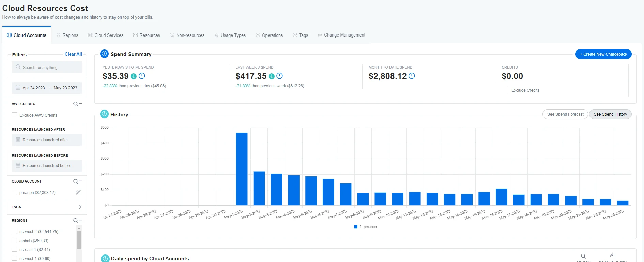Click the May-16-2023 bar in the chart
Viewport: 644px width, 262px height.
[x=502, y=197]
